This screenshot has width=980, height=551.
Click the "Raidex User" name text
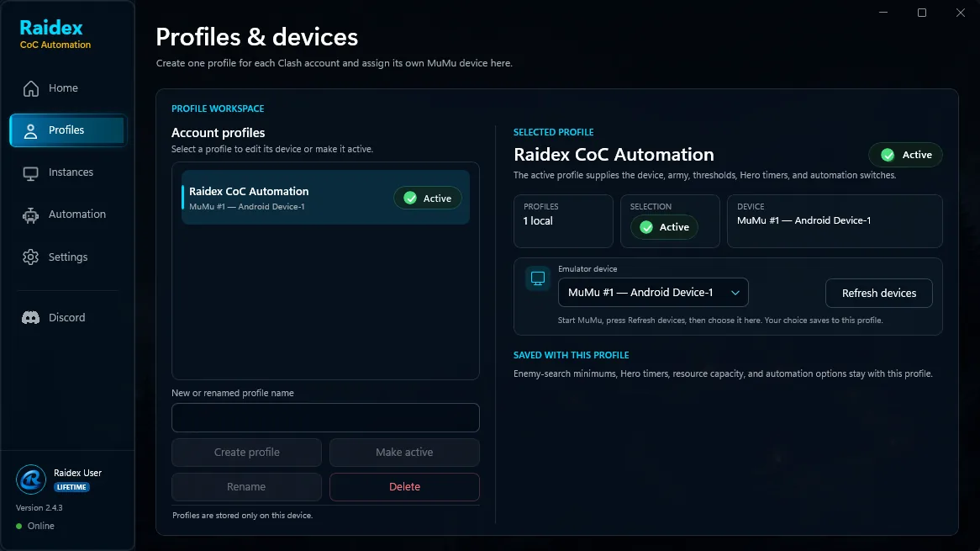pos(77,473)
